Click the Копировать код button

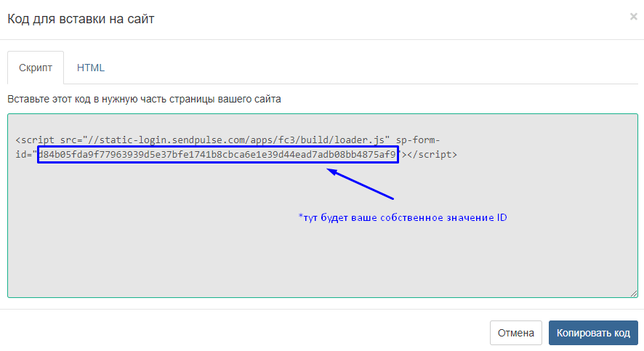[593, 333]
